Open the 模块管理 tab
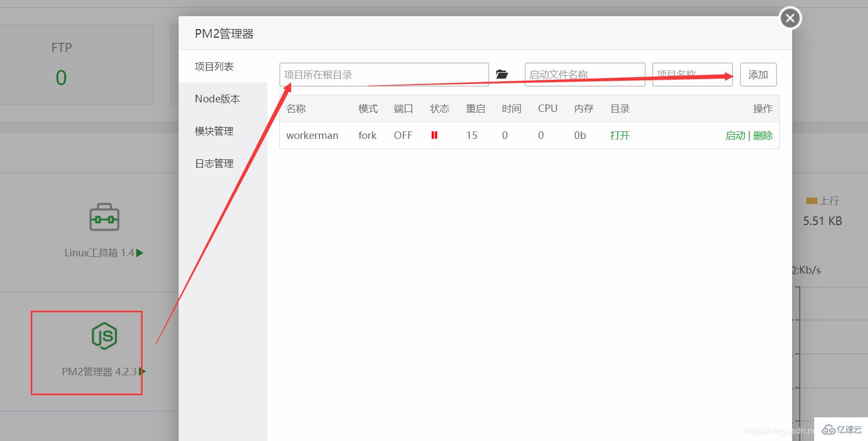The width and height of the screenshot is (868, 441). click(x=223, y=131)
